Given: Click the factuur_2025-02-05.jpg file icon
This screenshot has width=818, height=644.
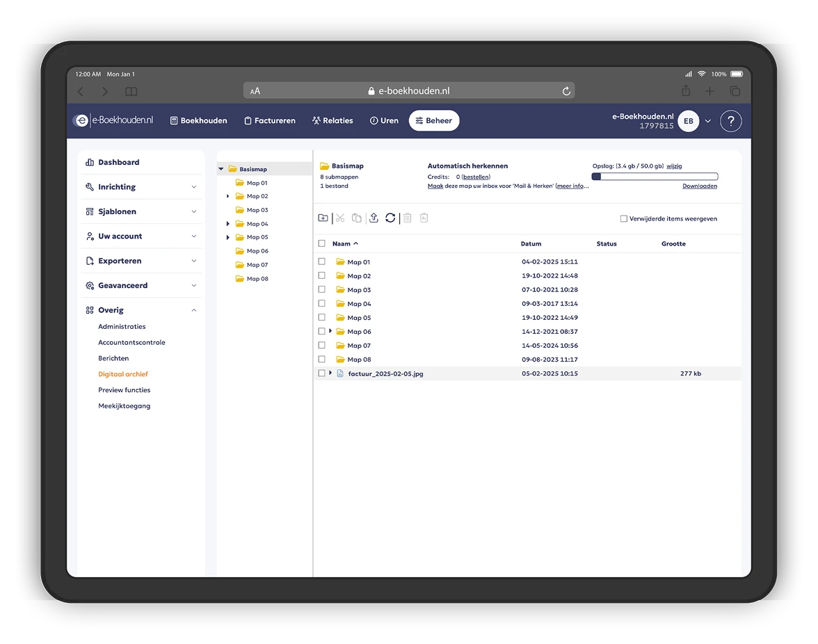Looking at the screenshot, I should click(340, 373).
